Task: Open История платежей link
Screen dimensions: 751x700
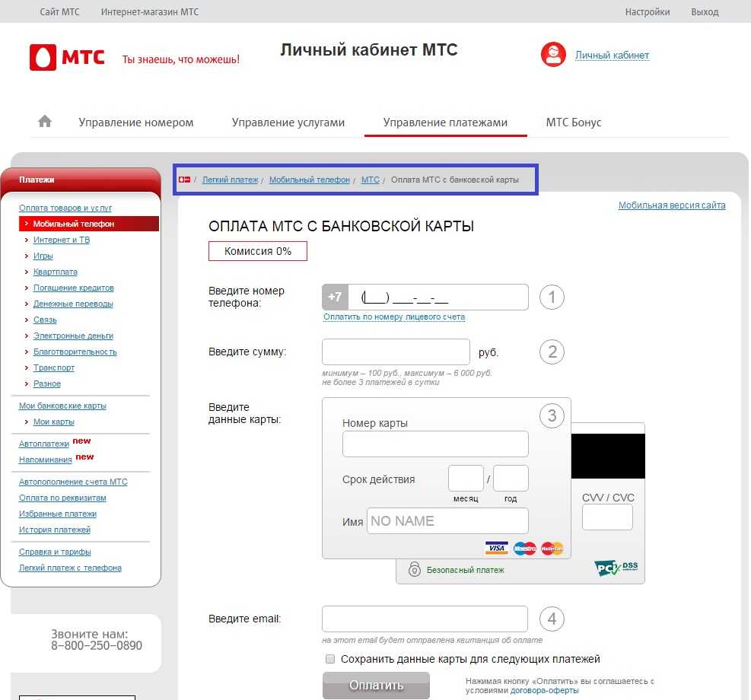Action: pyautogui.click(x=55, y=530)
